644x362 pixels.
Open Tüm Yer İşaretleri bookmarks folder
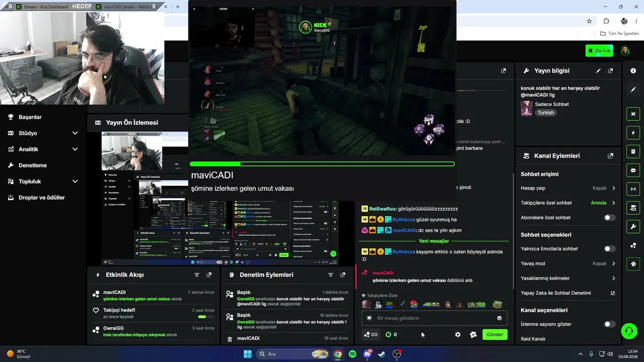619,34
